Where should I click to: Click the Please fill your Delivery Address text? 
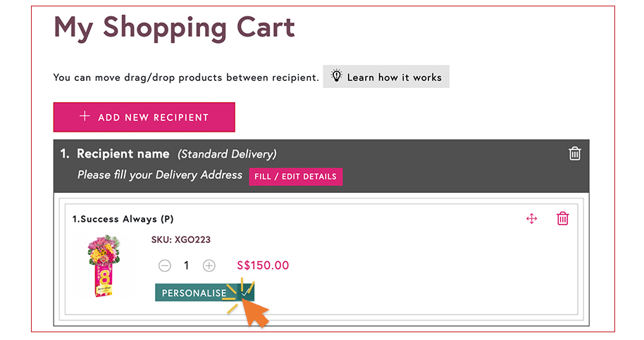(160, 175)
